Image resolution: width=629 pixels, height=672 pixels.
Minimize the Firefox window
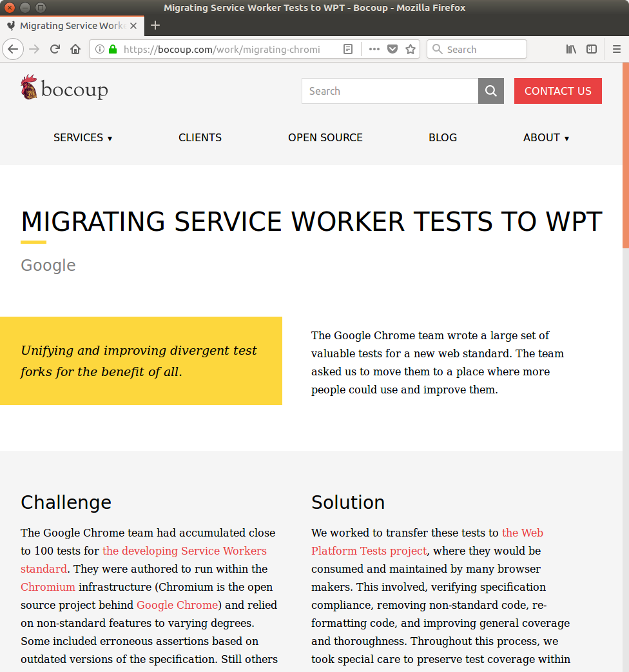pos(25,7)
